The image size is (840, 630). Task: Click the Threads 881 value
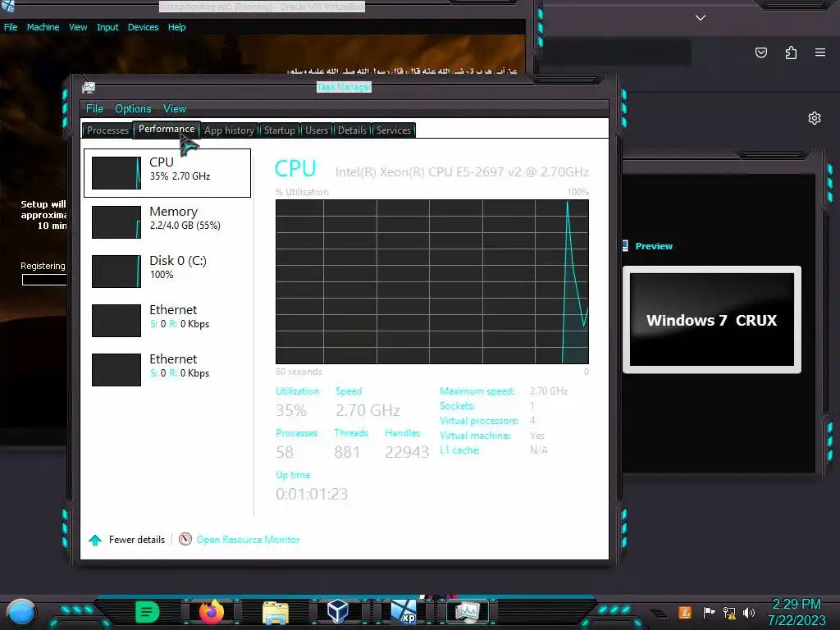pyautogui.click(x=347, y=452)
